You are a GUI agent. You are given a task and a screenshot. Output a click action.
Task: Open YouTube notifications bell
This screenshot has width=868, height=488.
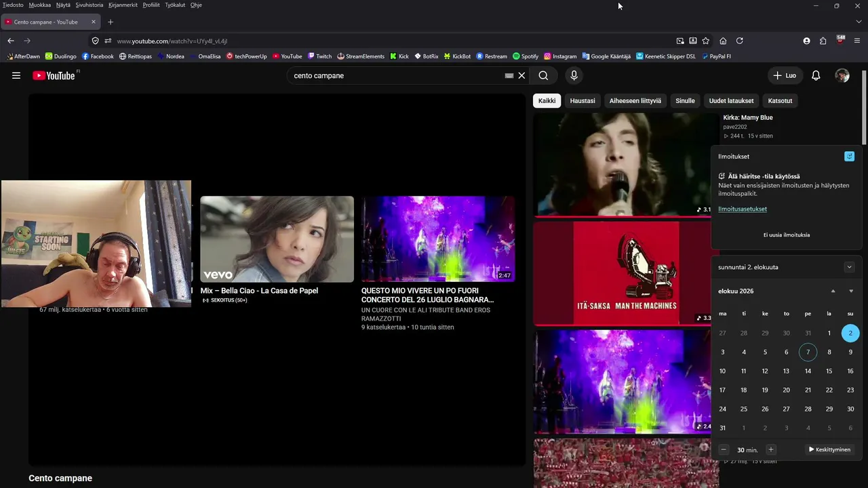click(816, 76)
